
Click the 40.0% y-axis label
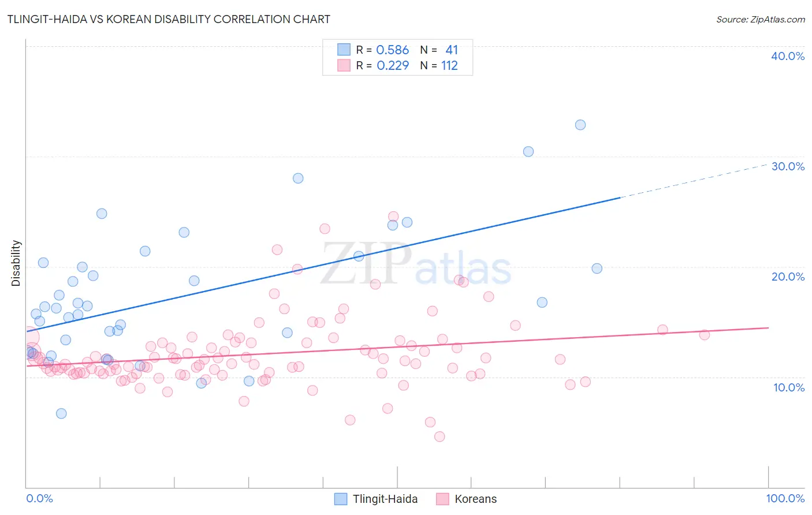(x=788, y=56)
